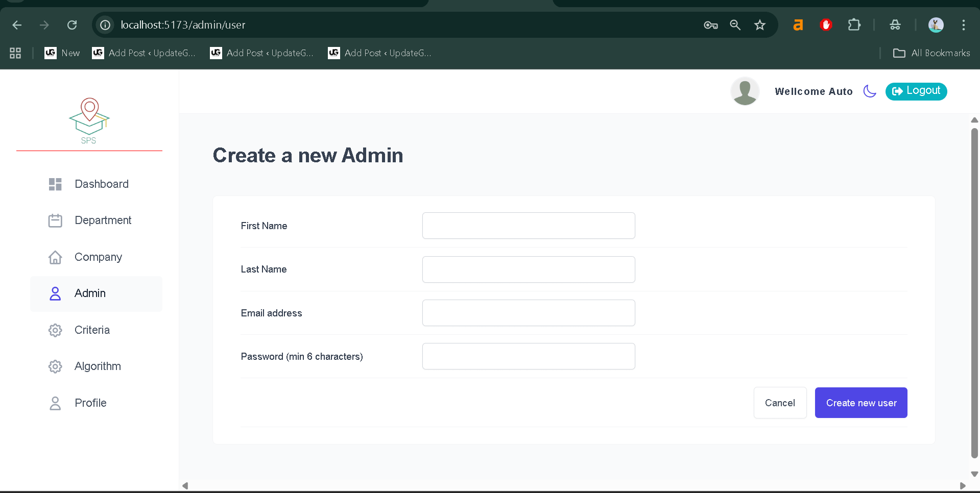This screenshot has height=493, width=980.
Task: Open the Dashboard page from sidebar
Action: pos(101,184)
